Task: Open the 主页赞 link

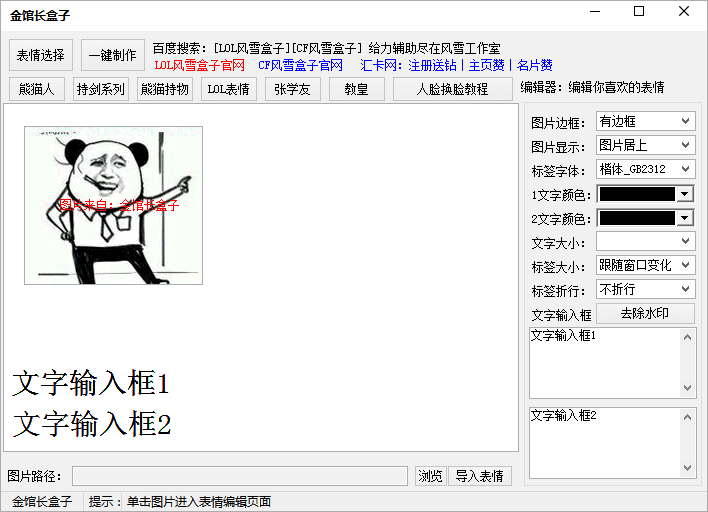Action: point(486,65)
